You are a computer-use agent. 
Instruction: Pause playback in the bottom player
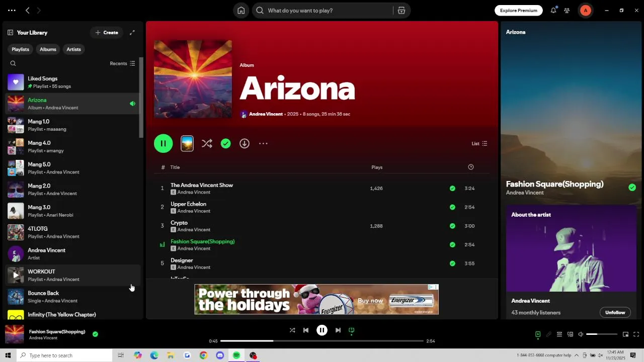click(x=322, y=330)
